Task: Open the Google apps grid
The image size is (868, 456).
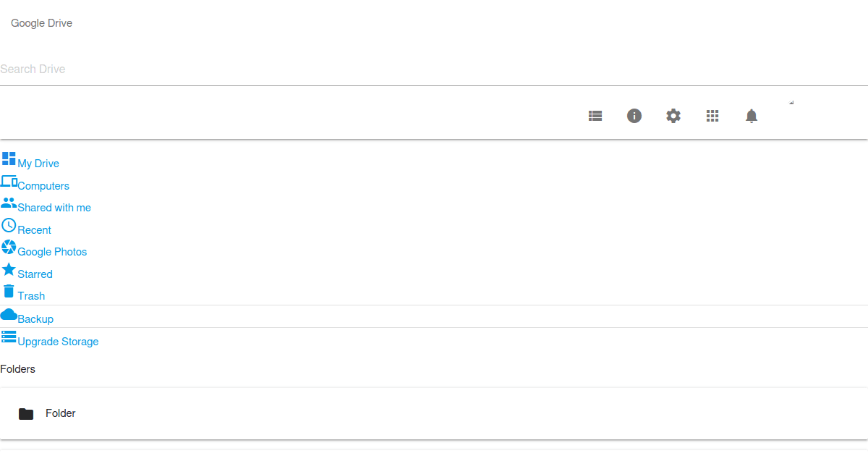Action: point(712,116)
